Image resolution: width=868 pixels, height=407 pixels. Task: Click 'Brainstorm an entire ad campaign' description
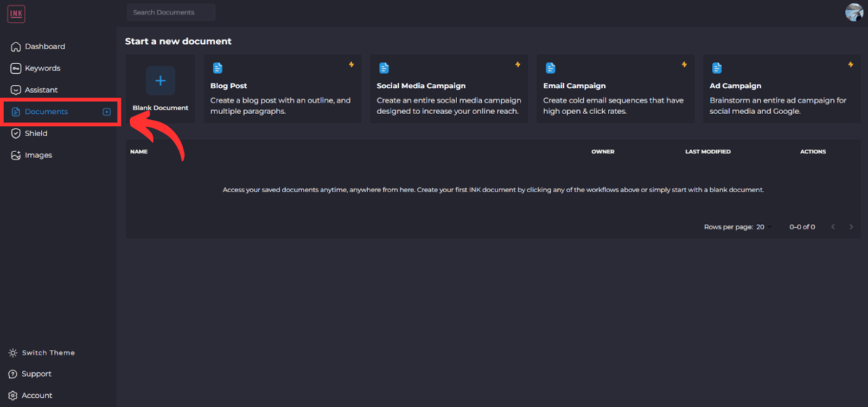pyautogui.click(x=778, y=106)
